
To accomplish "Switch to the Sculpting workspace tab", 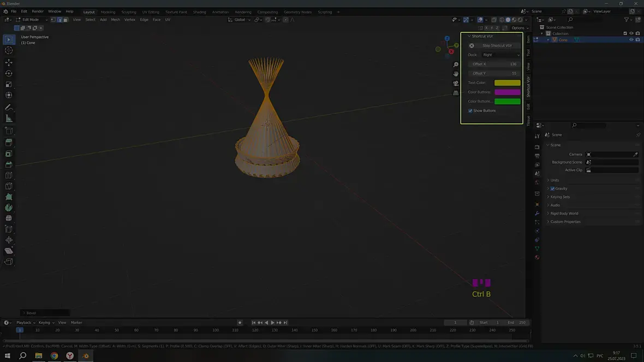I will point(129,12).
